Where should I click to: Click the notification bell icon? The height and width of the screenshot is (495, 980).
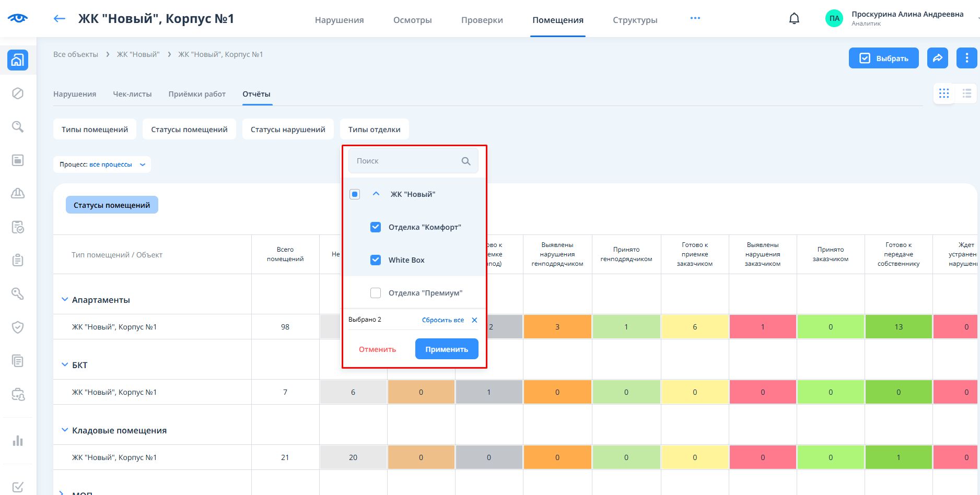[x=794, y=19]
